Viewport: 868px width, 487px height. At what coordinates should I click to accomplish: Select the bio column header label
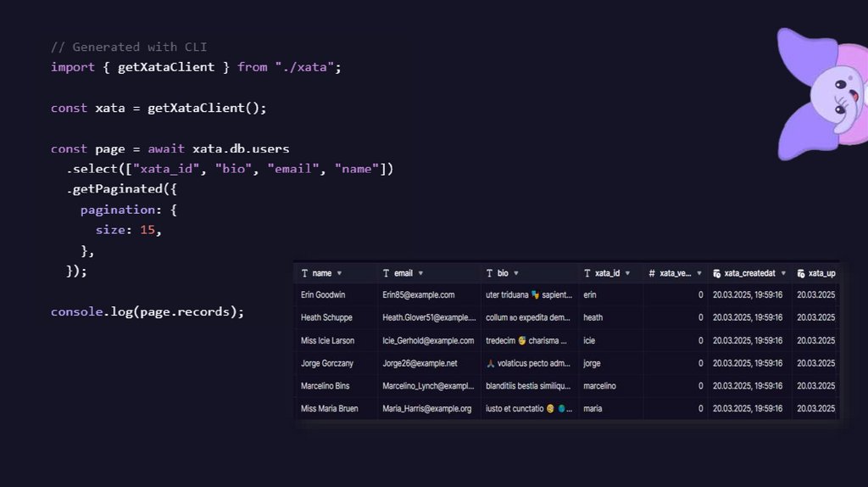503,273
